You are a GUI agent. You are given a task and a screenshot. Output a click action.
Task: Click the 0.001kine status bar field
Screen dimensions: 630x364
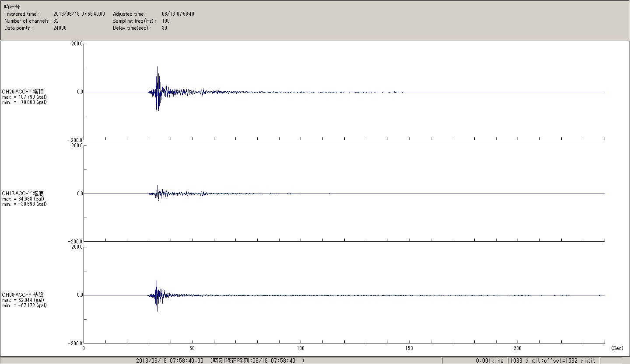point(490,361)
